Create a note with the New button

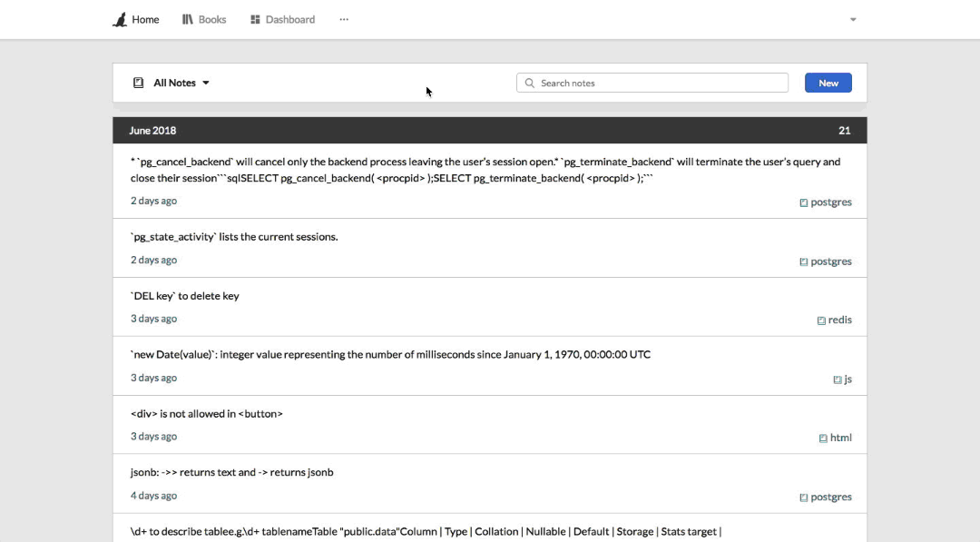coord(828,83)
